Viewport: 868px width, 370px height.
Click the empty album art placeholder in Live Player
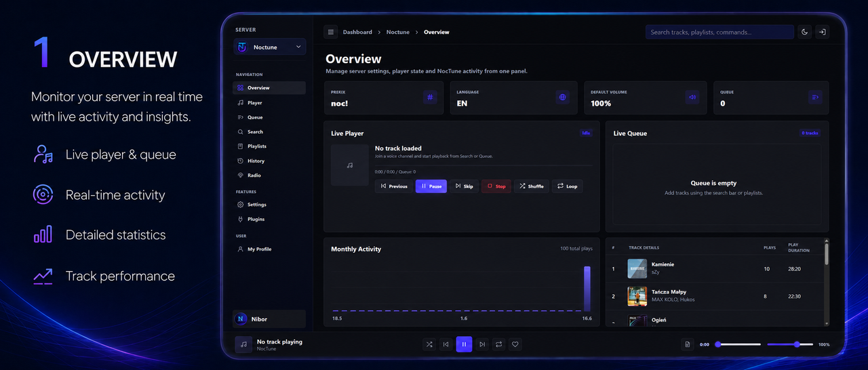350,165
